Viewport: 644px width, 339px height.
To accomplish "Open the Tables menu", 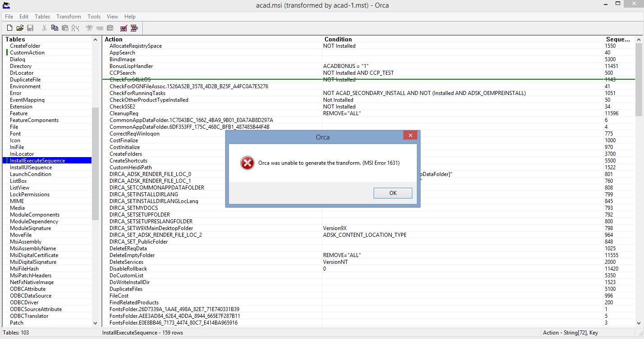I will [x=42, y=17].
